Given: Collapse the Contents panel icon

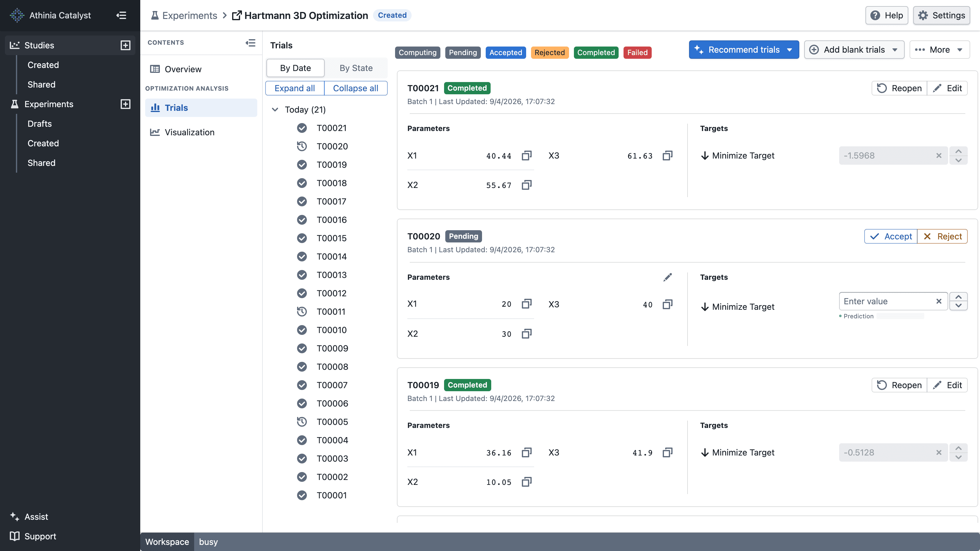Looking at the screenshot, I should click(x=250, y=43).
